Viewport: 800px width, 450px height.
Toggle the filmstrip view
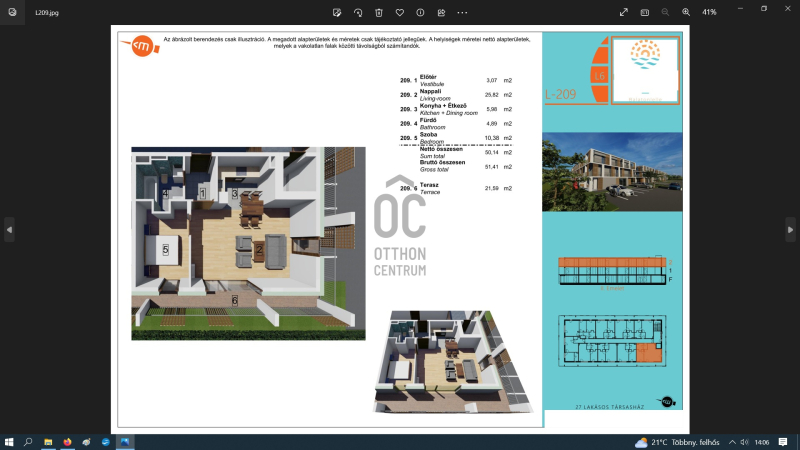645,12
